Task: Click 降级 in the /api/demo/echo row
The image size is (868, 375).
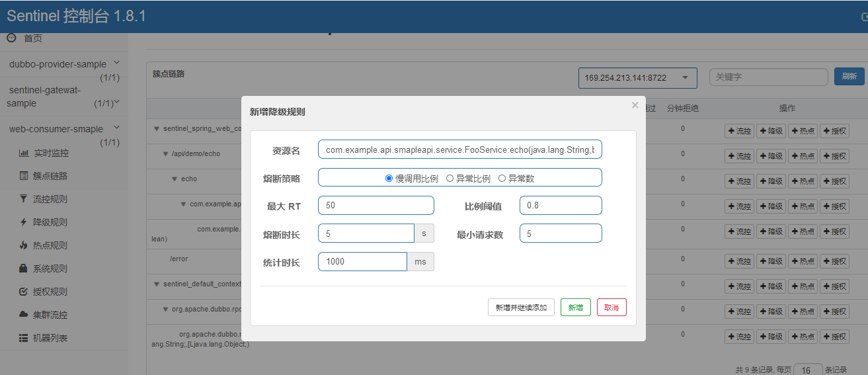Action: (x=771, y=156)
